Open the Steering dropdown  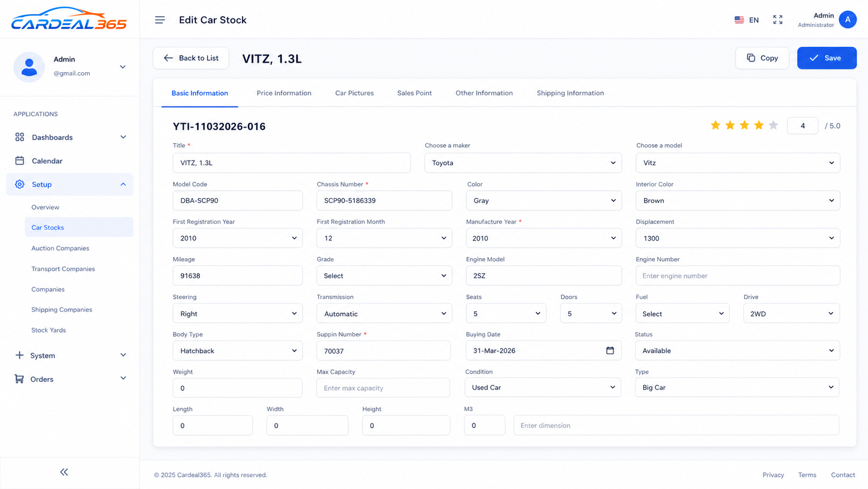pyautogui.click(x=237, y=313)
